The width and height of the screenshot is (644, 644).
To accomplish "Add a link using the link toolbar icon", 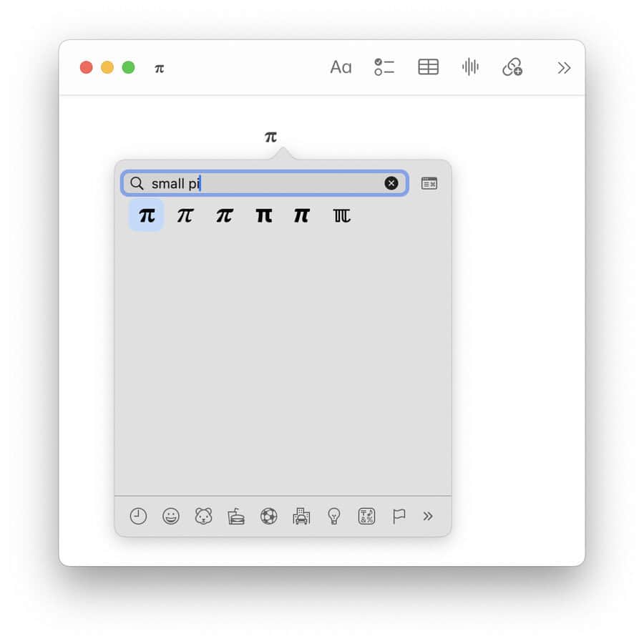I will [x=512, y=67].
